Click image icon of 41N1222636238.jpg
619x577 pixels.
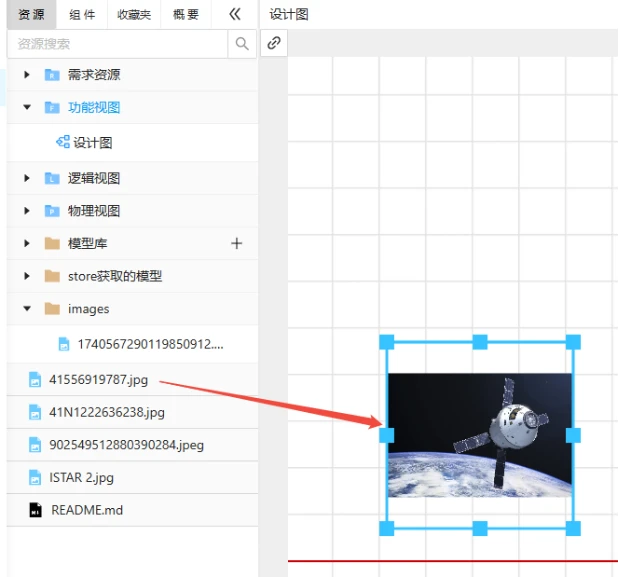35,412
